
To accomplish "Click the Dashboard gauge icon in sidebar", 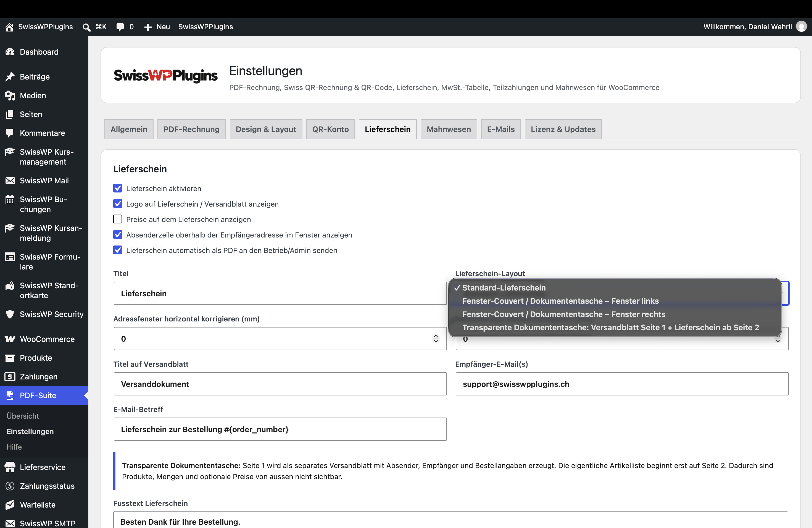I will click(10, 52).
